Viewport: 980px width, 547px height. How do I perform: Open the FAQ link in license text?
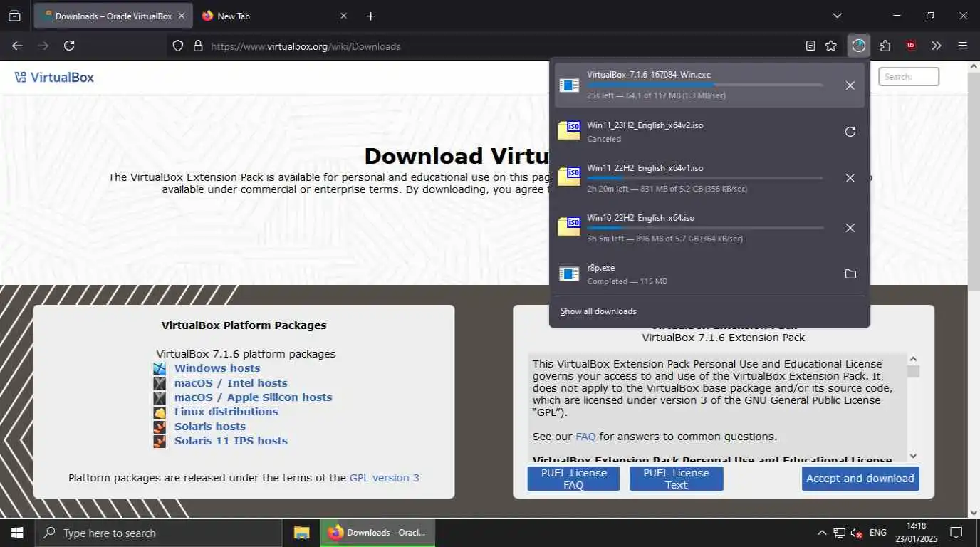(x=585, y=437)
